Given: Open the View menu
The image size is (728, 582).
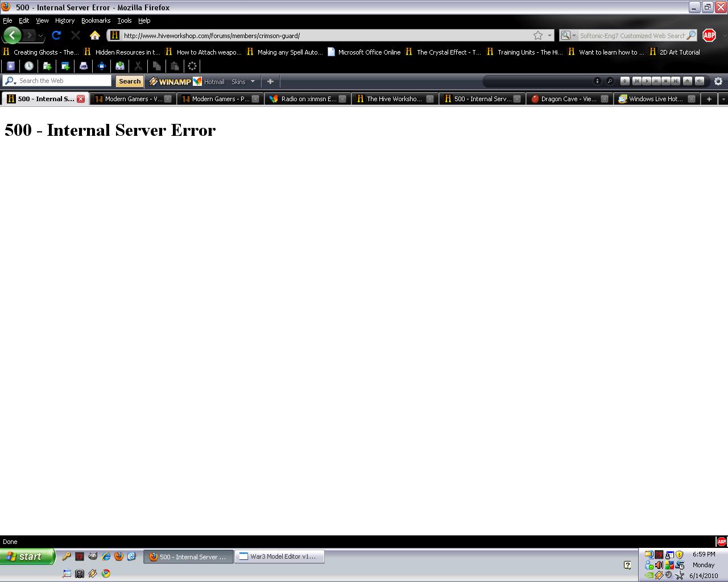Looking at the screenshot, I should pyautogui.click(x=42, y=20).
